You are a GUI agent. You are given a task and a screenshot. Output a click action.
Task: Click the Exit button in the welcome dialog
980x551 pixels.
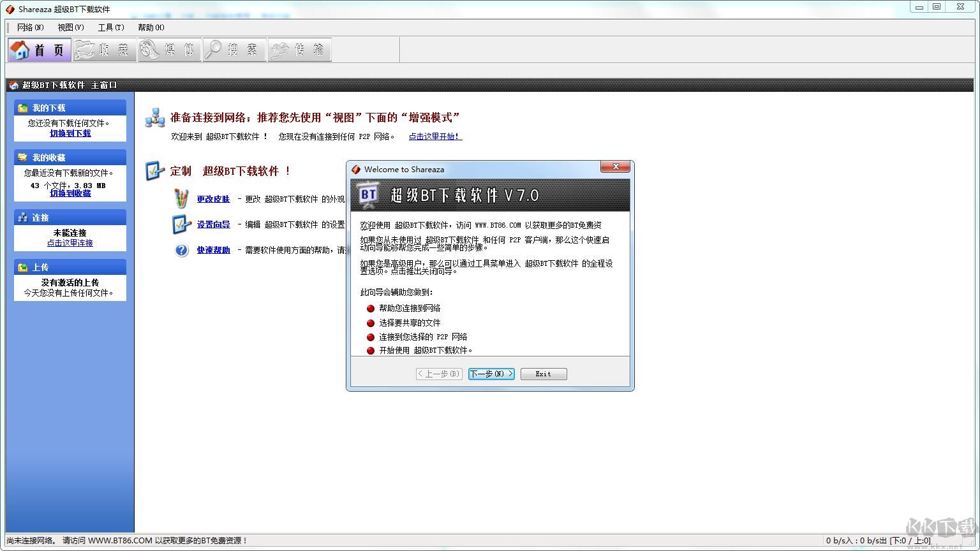click(x=543, y=374)
